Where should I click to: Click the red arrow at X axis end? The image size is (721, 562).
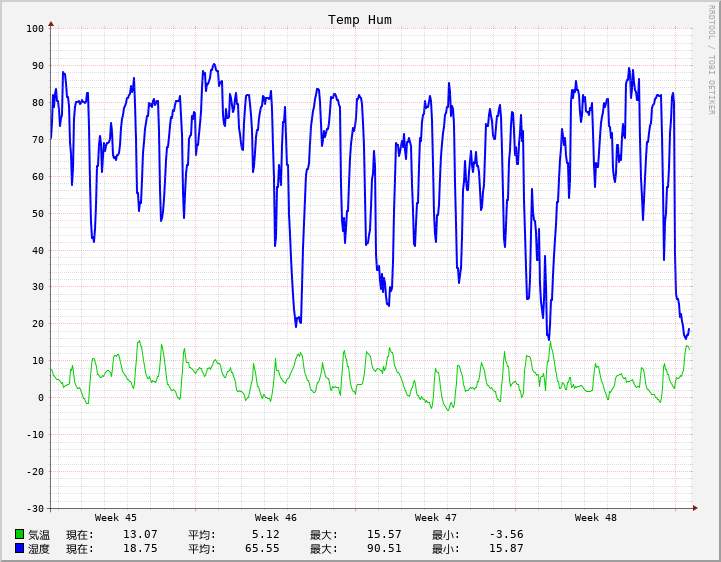pyautogui.click(x=695, y=508)
